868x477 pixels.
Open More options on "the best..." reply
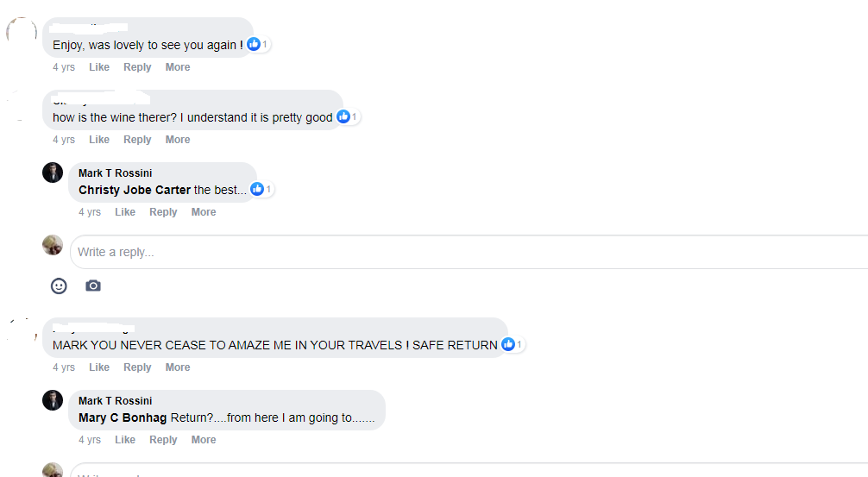click(204, 212)
